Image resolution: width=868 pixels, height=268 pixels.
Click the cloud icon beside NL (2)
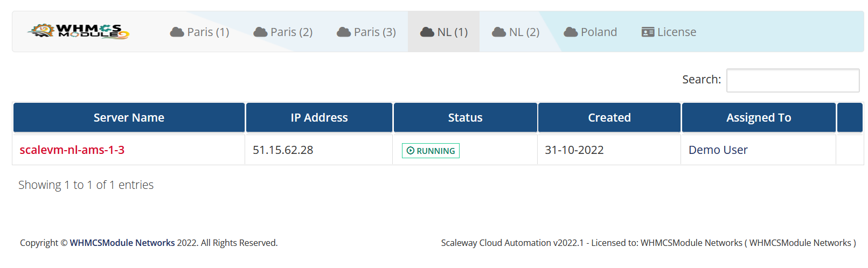tap(499, 32)
